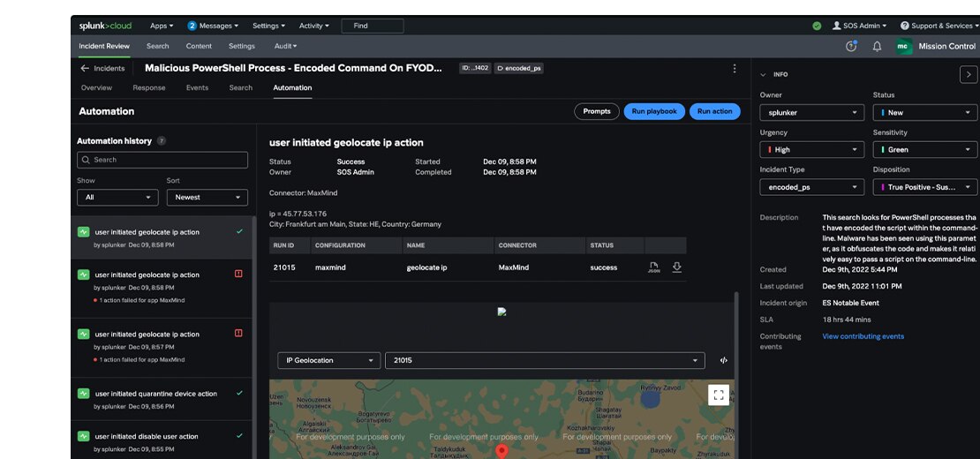Click the Find input in top bar
This screenshot has width=980, height=459.
click(373, 26)
